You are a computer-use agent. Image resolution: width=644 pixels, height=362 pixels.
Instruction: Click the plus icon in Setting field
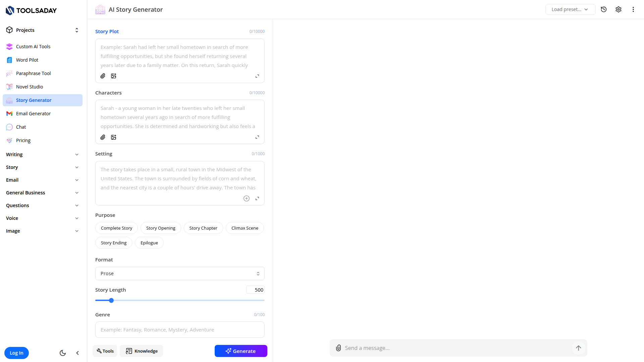(x=247, y=198)
